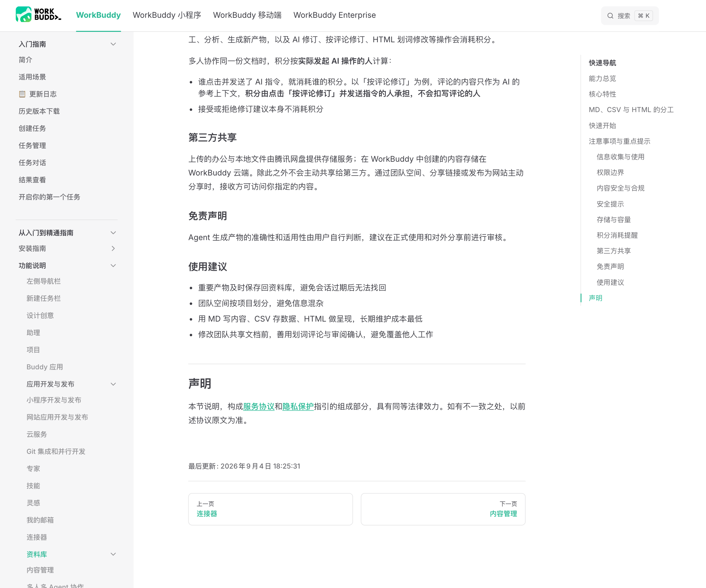This screenshot has height=588, width=706.
Task: Open Buddy 应用 sidebar page
Action: [45, 367]
